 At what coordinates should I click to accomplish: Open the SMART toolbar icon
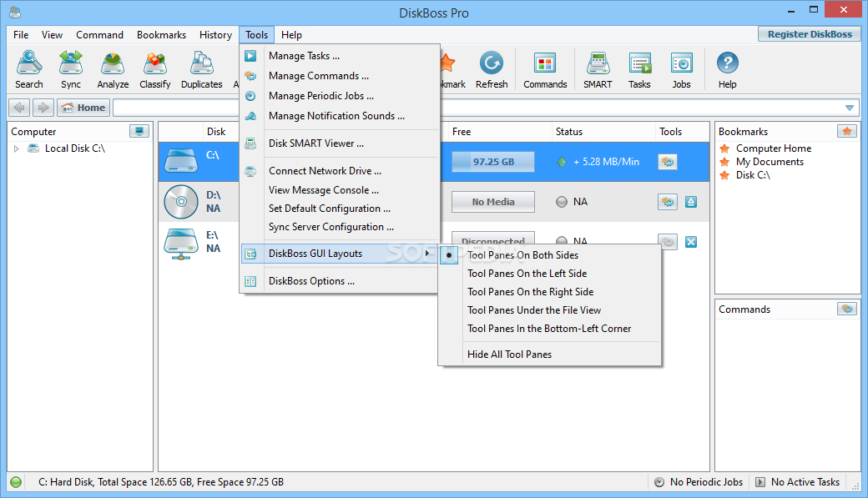pos(598,69)
